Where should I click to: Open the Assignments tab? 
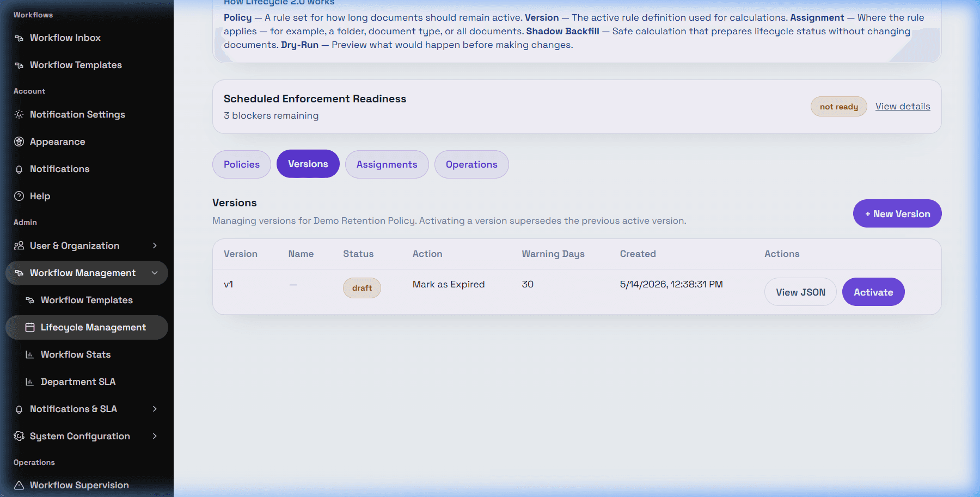pos(387,164)
